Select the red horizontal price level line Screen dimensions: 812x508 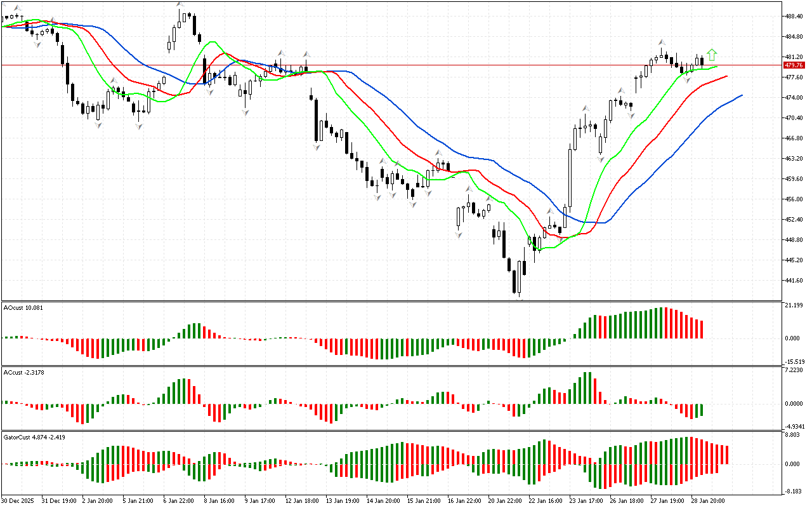[x=381, y=65]
